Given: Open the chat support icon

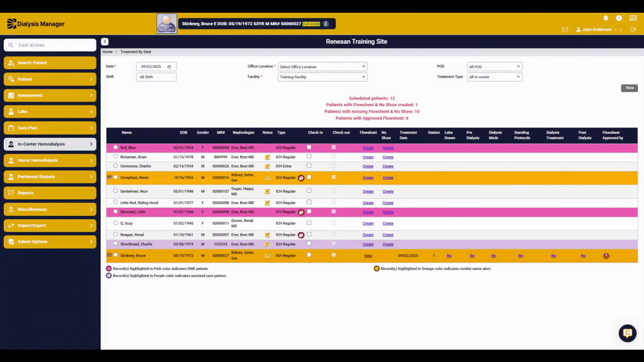Looking at the screenshot, I should (627, 333).
